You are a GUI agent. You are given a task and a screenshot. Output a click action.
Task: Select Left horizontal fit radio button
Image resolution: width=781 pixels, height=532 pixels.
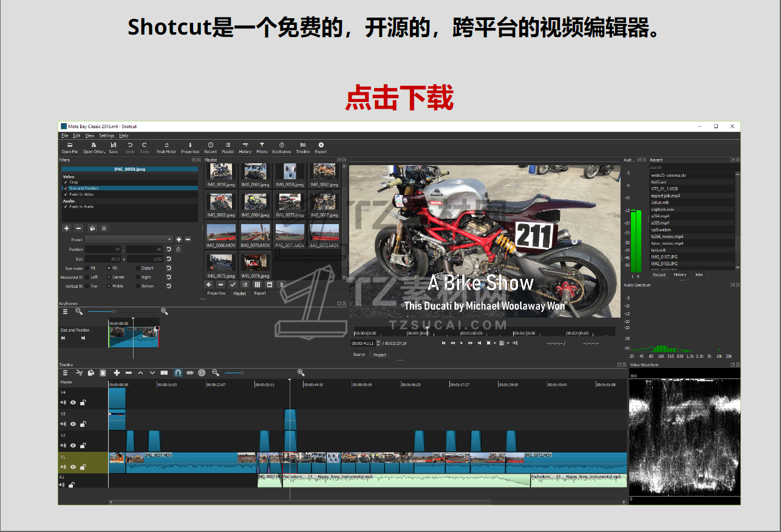coord(87,277)
